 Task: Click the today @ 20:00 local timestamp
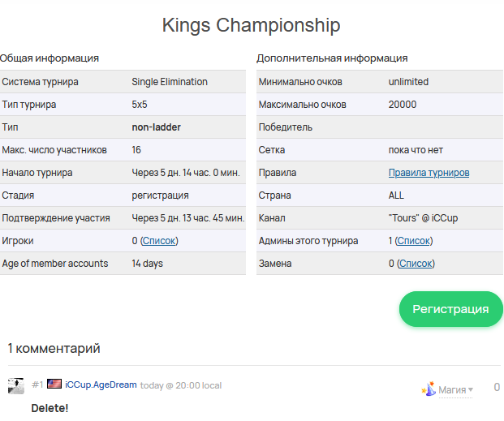point(181,385)
